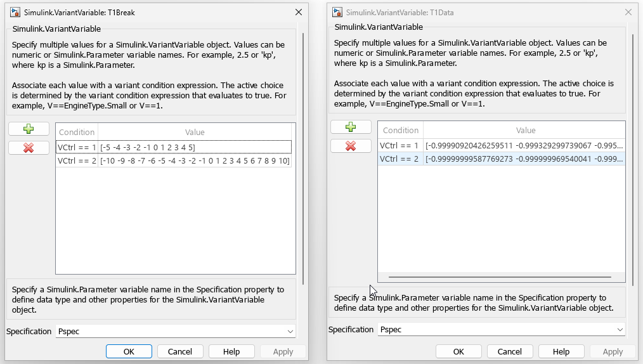The image size is (643, 364).
Task: Select the VCtrl == 1 condition in T1Data
Action: click(x=400, y=145)
